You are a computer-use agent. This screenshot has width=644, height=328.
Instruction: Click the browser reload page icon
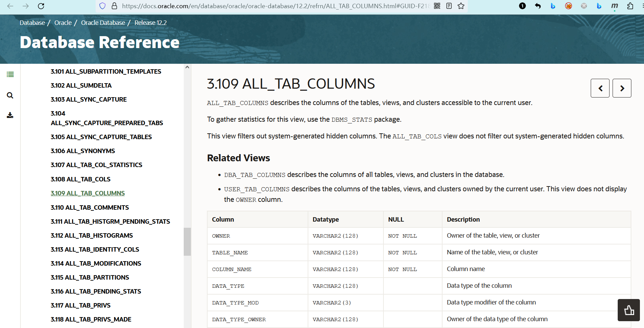41,6
